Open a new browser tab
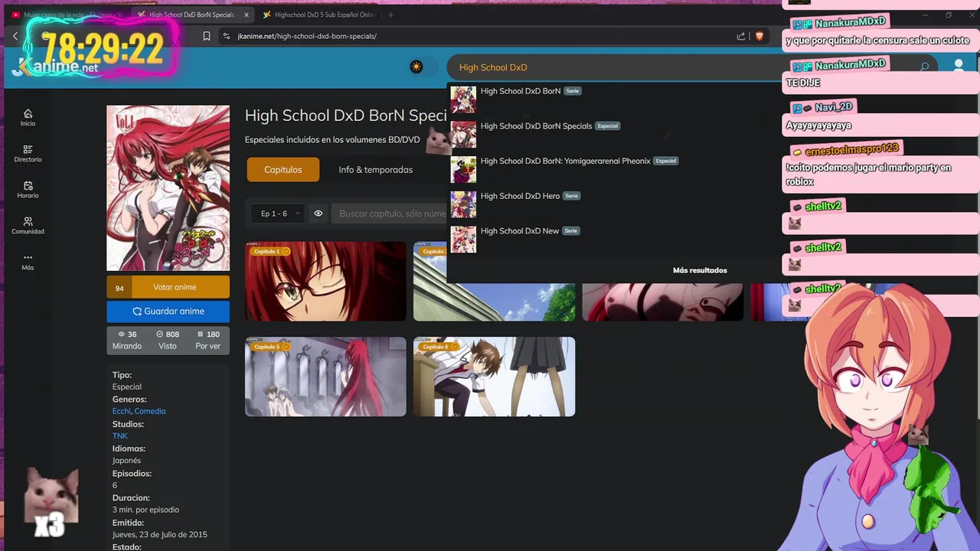This screenshot has width=980, height=551. pos(391,15)
